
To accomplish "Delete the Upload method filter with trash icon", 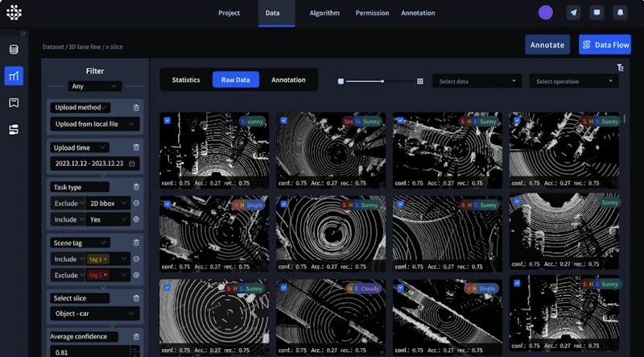I will 136,108.
